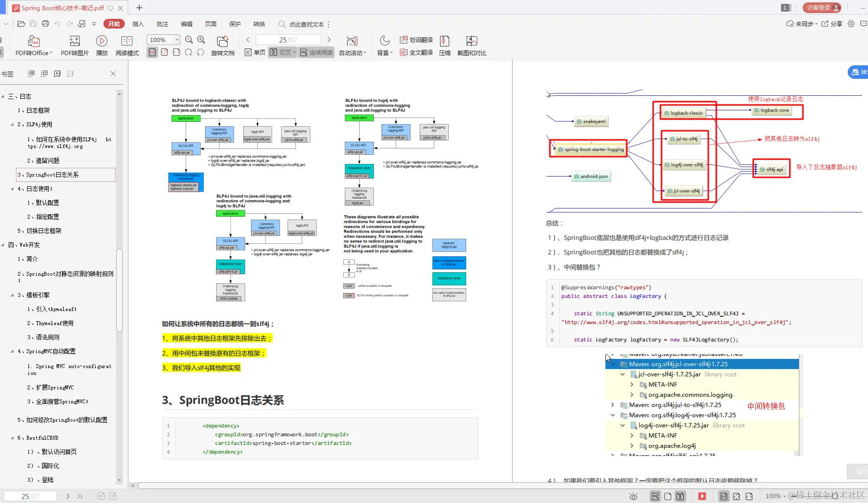Click 访客登录 guest login button
Viewport: 868px width, 503px height.
[x=822, y=8]
